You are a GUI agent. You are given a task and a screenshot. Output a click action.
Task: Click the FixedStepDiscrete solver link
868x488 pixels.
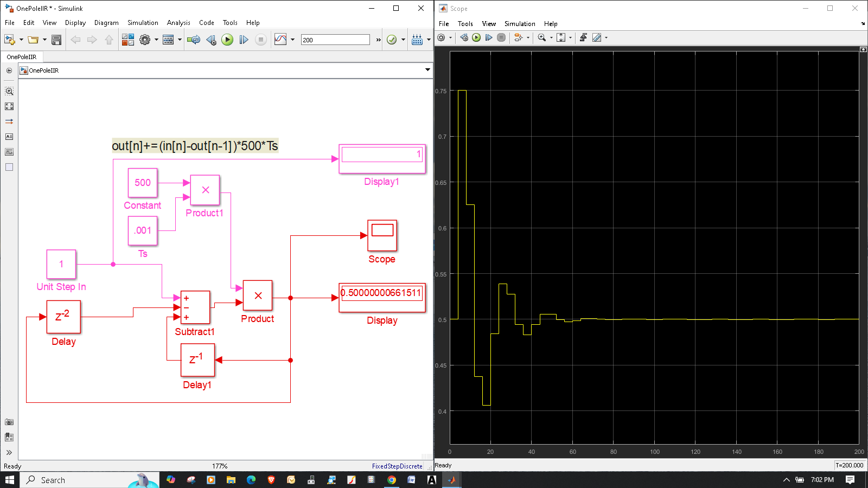[397, 466]
